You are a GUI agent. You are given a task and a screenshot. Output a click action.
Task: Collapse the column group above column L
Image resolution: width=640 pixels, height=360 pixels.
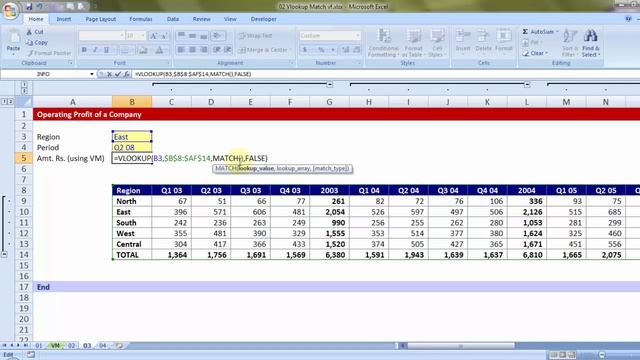point(527,84)
